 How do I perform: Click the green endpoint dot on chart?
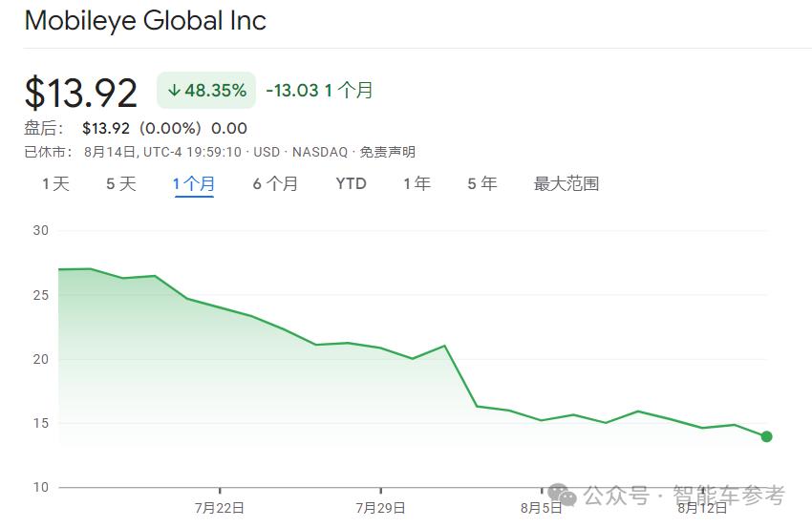click(766, 436)
